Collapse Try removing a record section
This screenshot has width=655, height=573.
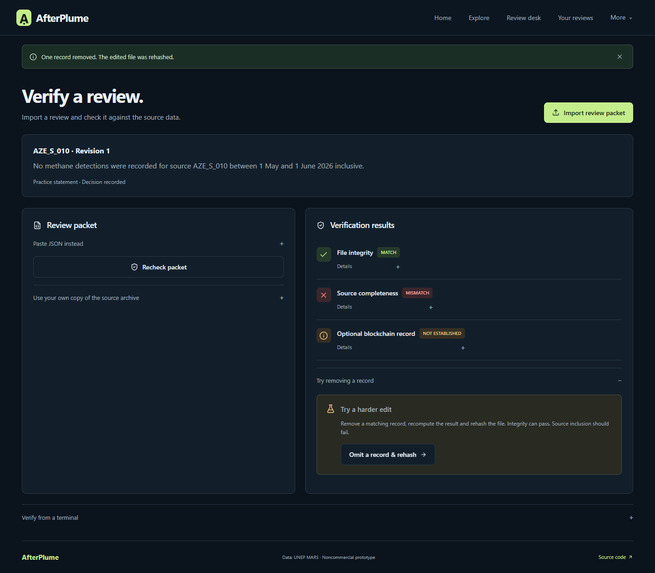click(x=469, y=380)
